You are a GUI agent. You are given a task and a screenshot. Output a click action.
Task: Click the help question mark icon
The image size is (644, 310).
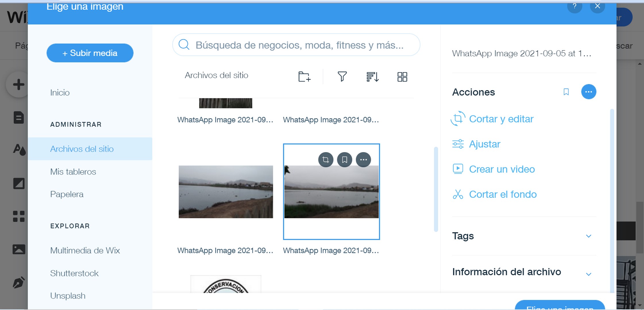coord(574,6)
